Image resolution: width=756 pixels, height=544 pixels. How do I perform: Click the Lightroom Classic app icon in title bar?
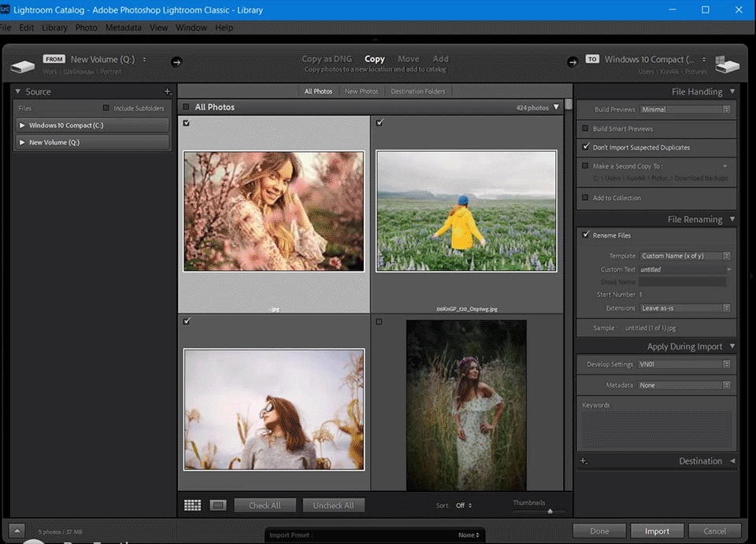click(6, 9)
